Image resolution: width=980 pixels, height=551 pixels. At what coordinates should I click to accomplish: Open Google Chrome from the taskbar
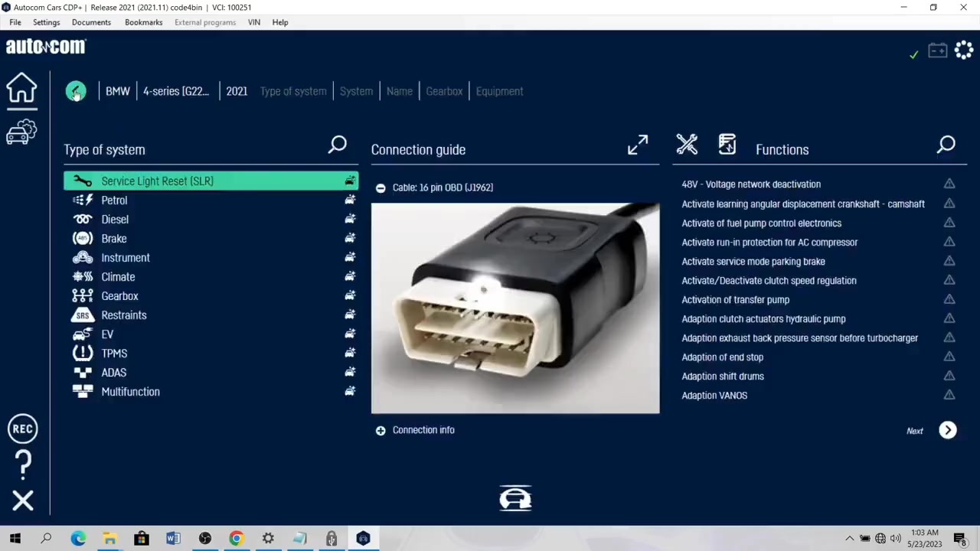[237, 539]
